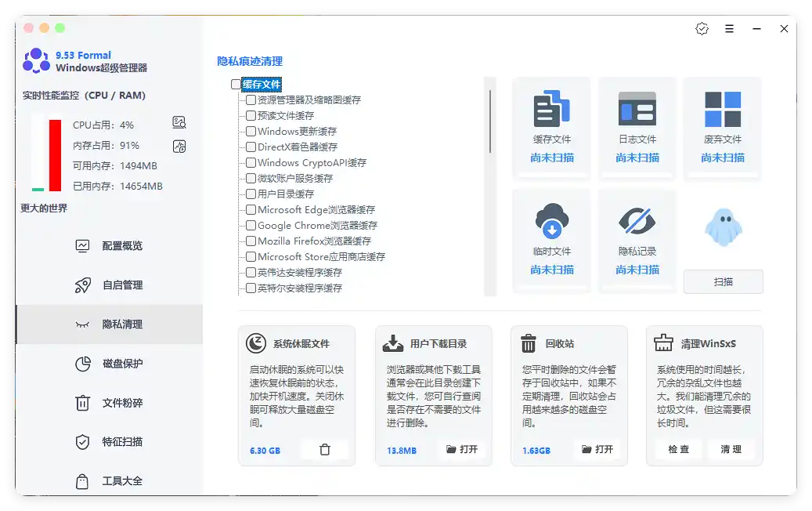The image size is (812, 511).
Task: Click the 清理 button for WinSxS
Action: coord(731,449)
